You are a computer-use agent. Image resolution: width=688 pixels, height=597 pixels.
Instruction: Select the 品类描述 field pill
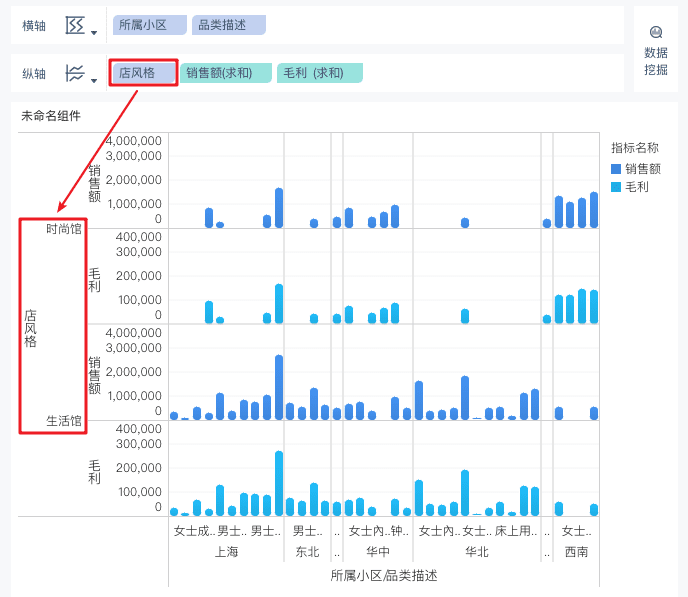[x=229, y=25]
